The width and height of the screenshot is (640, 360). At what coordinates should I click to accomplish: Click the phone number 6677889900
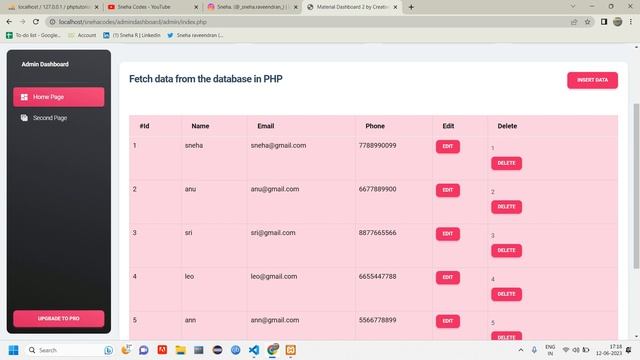378,189
